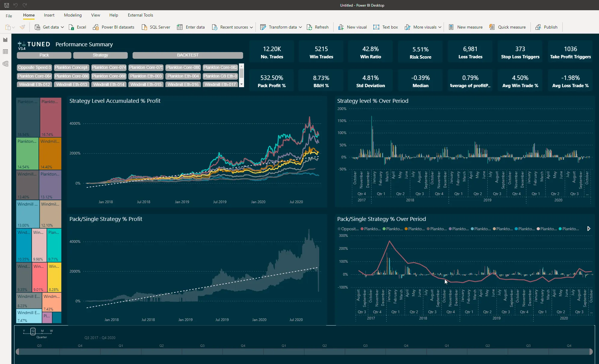Click the Strategy slicer button
599x364 pixels.
[100, 55]
